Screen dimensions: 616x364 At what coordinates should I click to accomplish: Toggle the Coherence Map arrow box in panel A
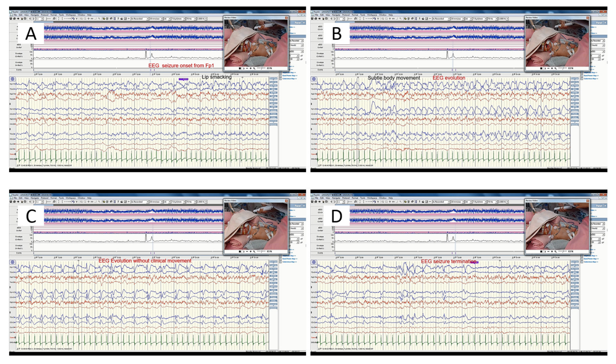pos(280,79)
